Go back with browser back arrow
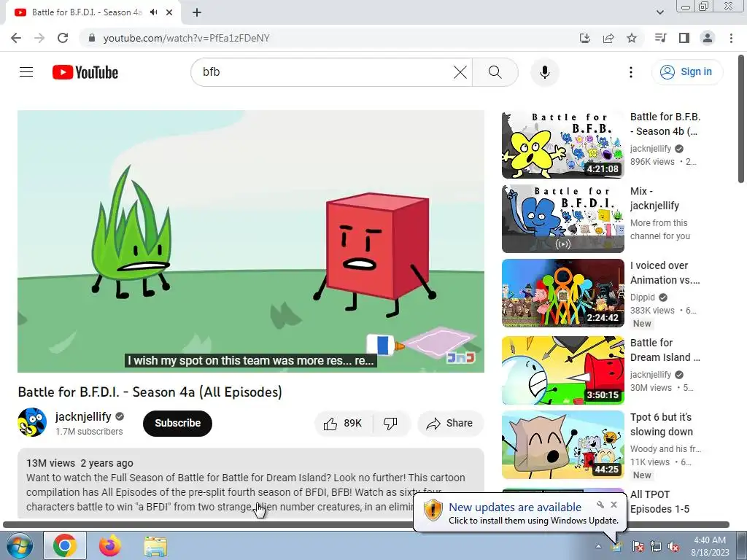This screenshot has height=560, width=747. [16, 38]
